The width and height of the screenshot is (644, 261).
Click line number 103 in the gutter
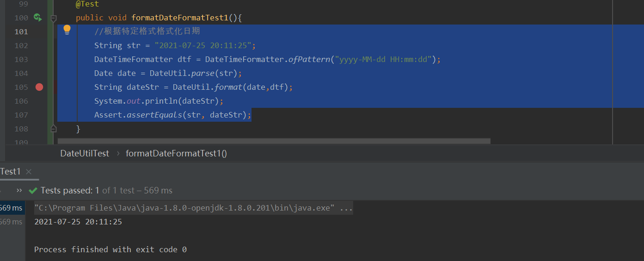(21, 59)
